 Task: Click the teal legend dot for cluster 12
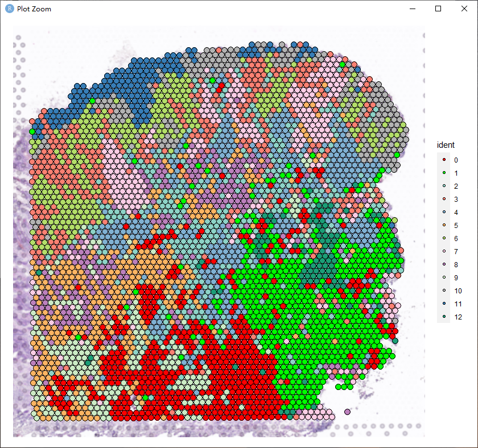pos(444,317)
